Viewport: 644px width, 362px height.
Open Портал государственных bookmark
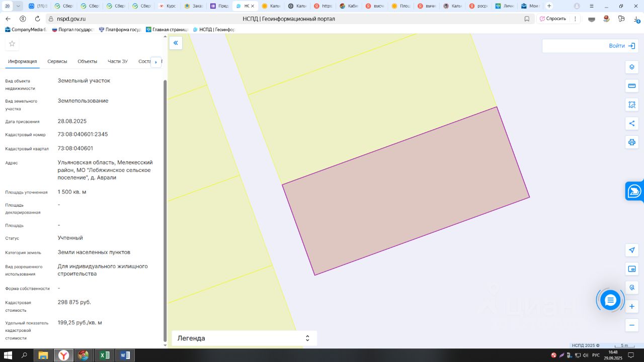click(x=73, y=30)
